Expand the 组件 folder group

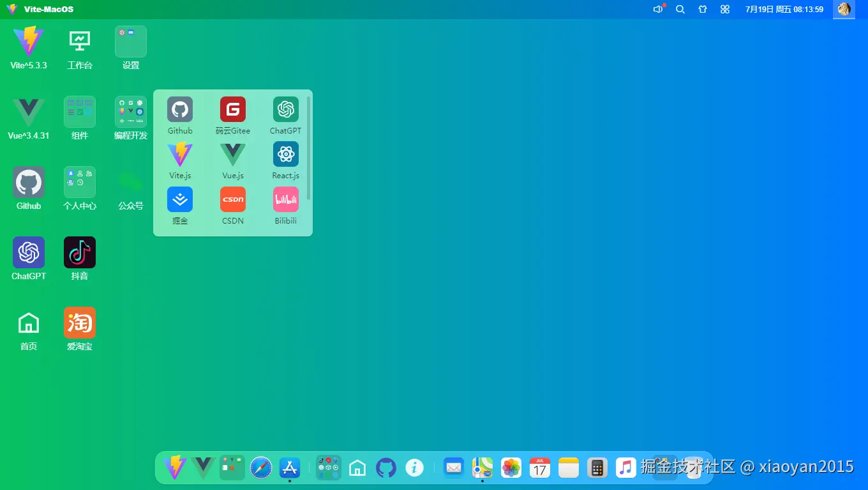pos(80,112)
